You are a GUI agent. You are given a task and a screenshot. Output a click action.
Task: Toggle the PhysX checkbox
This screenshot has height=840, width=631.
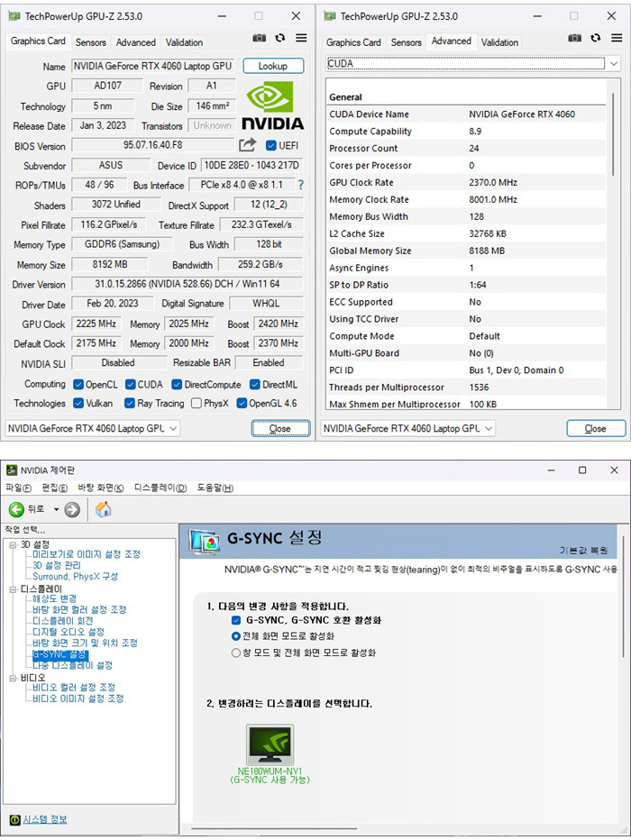click(x=196, y=403)
